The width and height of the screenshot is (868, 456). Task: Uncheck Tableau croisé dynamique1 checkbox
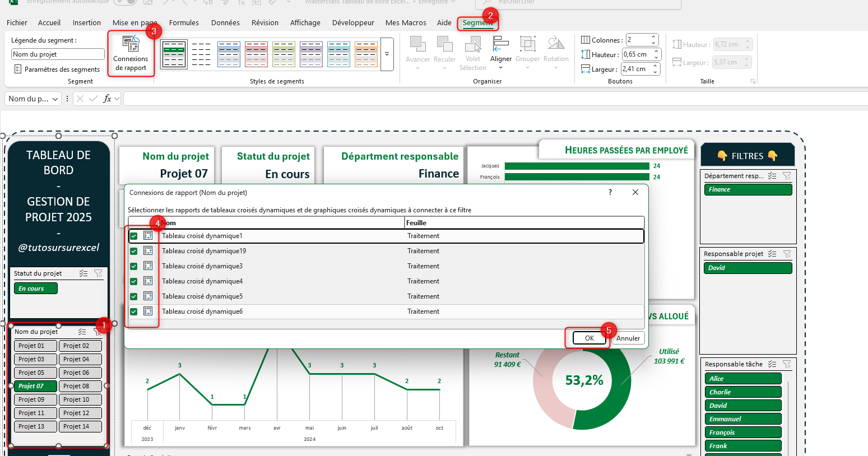pos(134,236)
